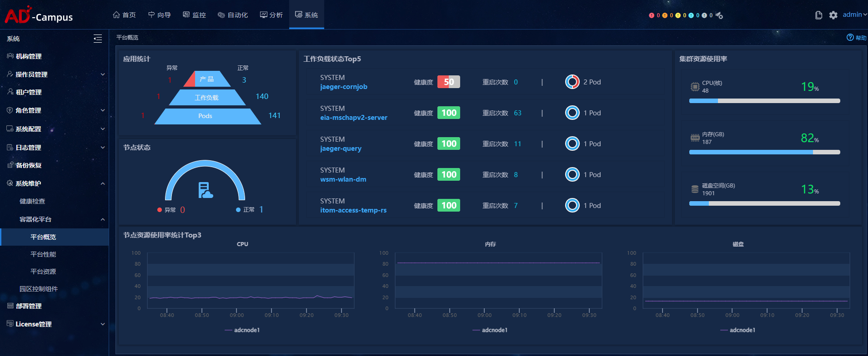Collapse the 容器化平台 submenu chevron

[x=103, y=219]
